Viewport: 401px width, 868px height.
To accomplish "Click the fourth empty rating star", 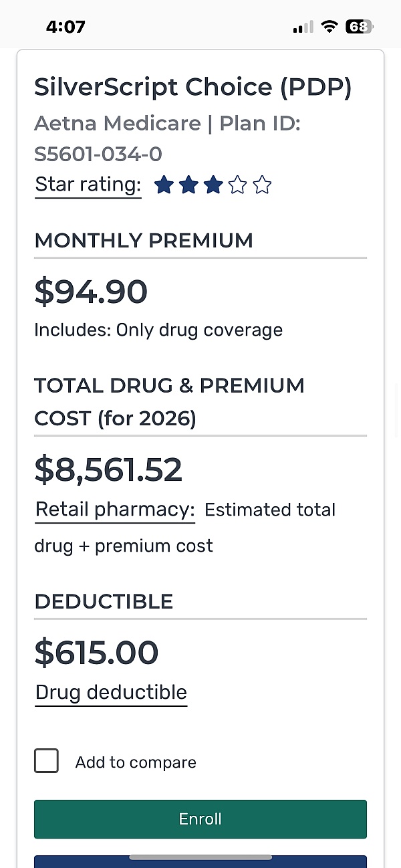I will pos(238,185).
